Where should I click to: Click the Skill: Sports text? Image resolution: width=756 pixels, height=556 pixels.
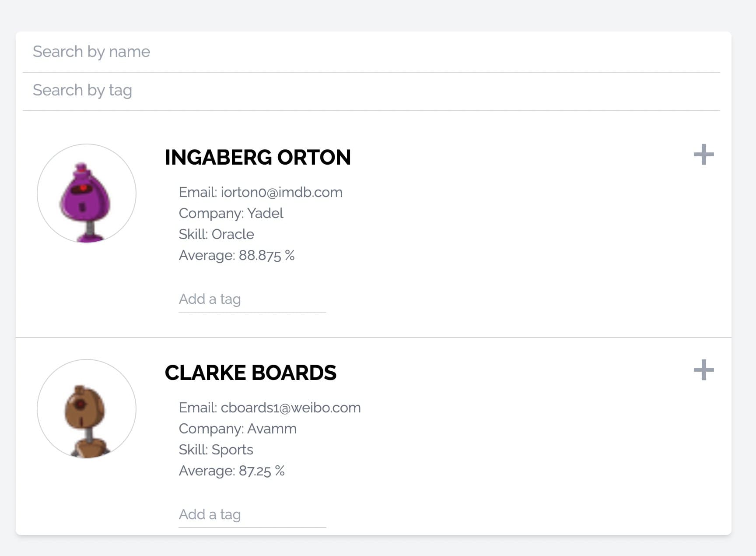216,450
